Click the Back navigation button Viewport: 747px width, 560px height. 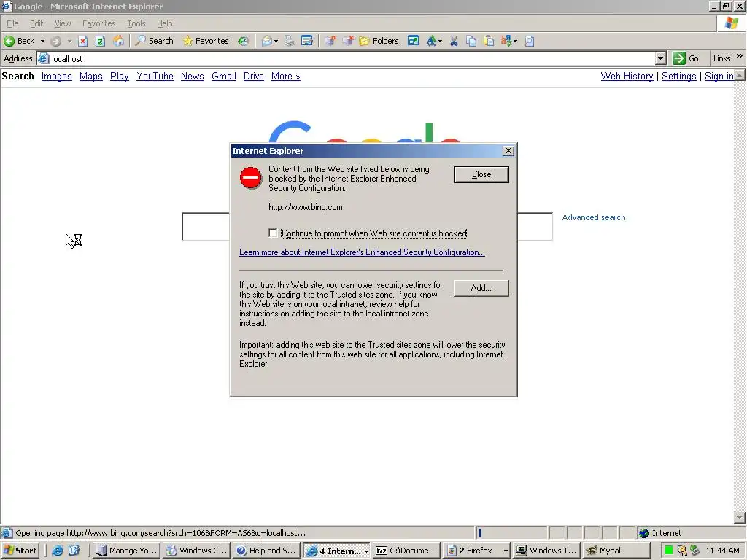click(x=19, y=41)
